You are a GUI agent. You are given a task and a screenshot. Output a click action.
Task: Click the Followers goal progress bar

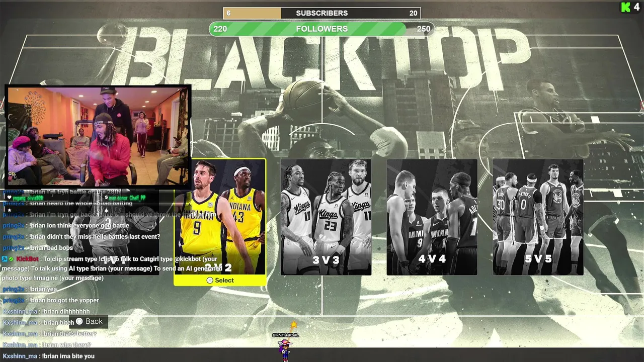pyautogui.click(x=322, y=29)
